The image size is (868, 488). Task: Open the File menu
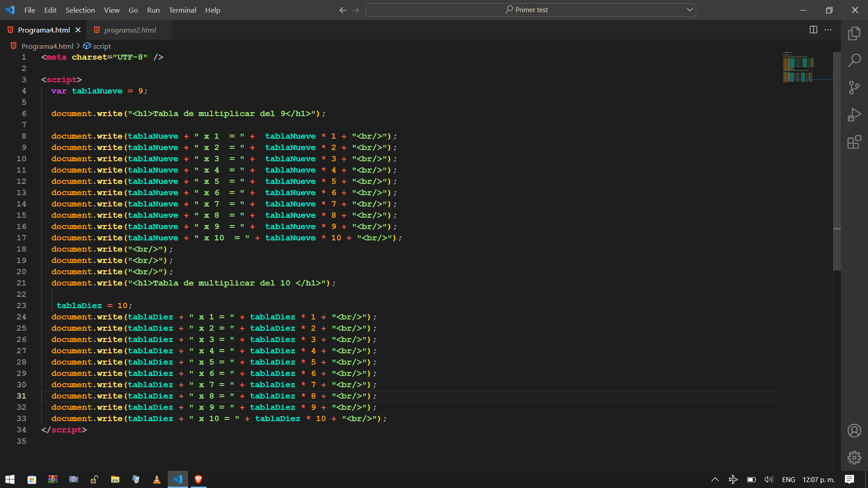[x=30, y=10]
